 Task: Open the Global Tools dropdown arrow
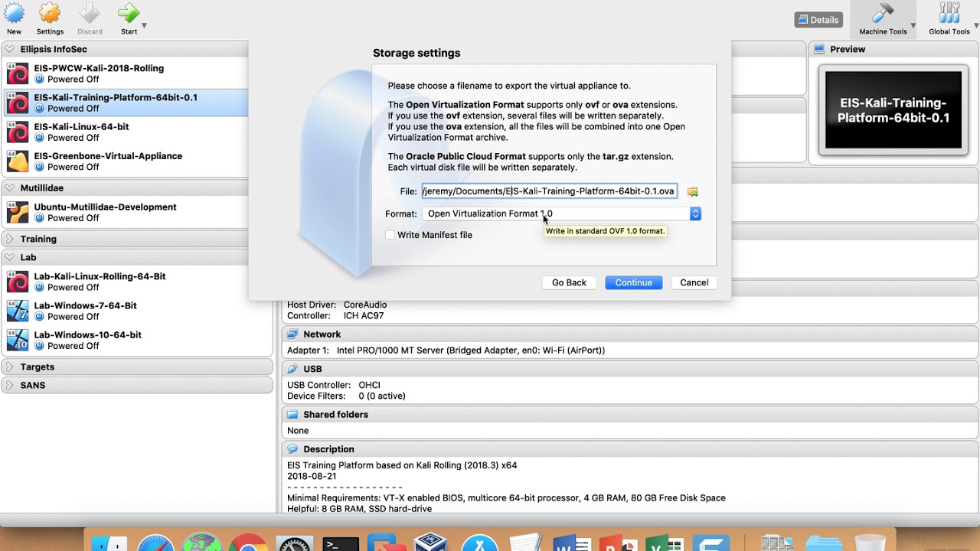[975, 26]
